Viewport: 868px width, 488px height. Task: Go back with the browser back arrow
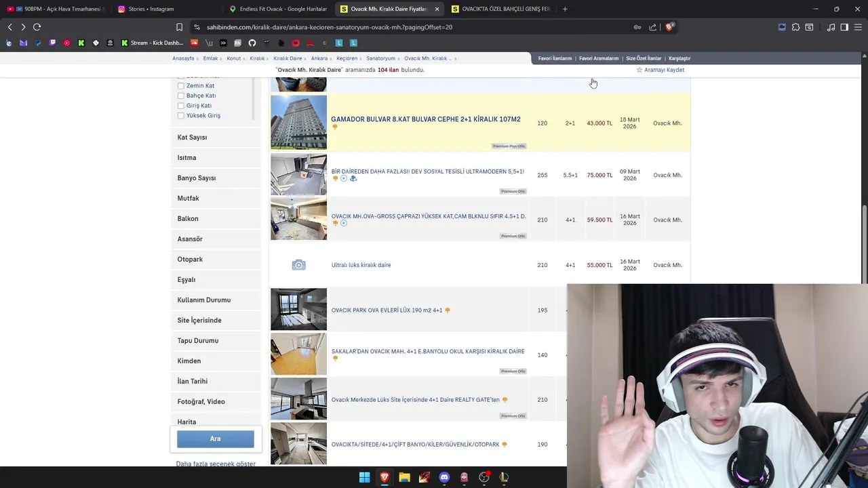pos(9,27)
